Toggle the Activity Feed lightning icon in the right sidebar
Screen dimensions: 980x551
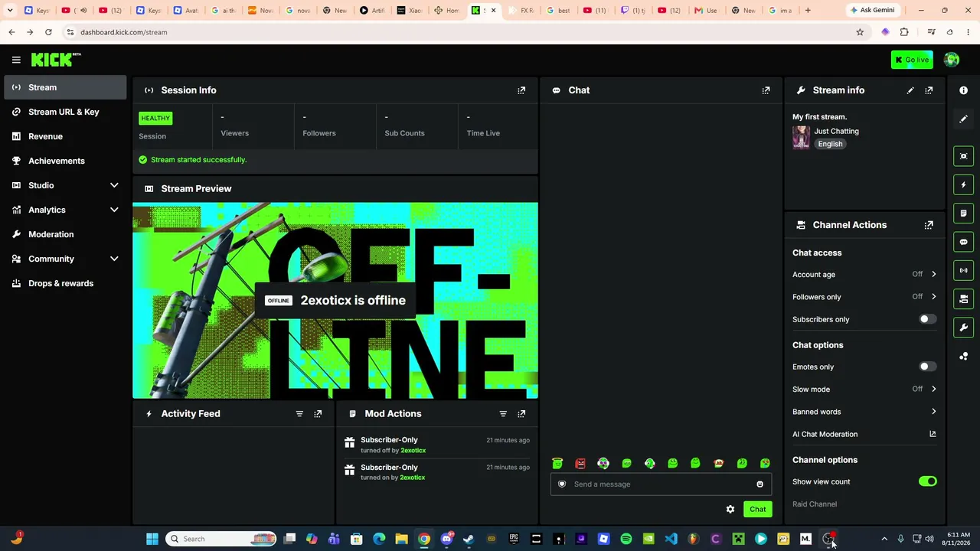(x=963, y=184)
